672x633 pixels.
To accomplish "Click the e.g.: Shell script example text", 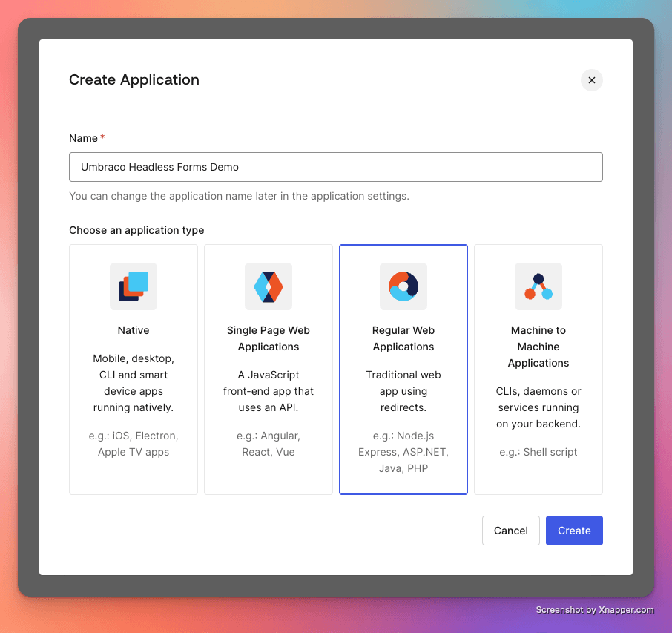I will pyautogui.click(x=538, y=451).
